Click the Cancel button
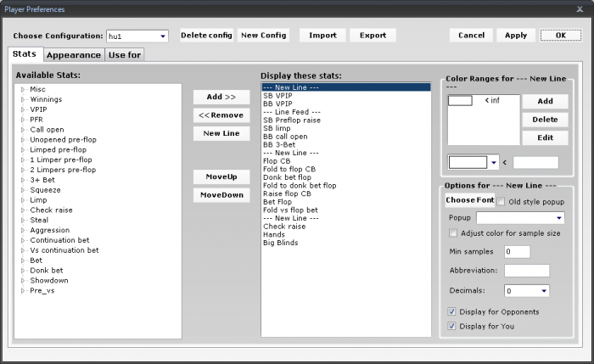This screenshot has width=594, height=364. [471, 36]
